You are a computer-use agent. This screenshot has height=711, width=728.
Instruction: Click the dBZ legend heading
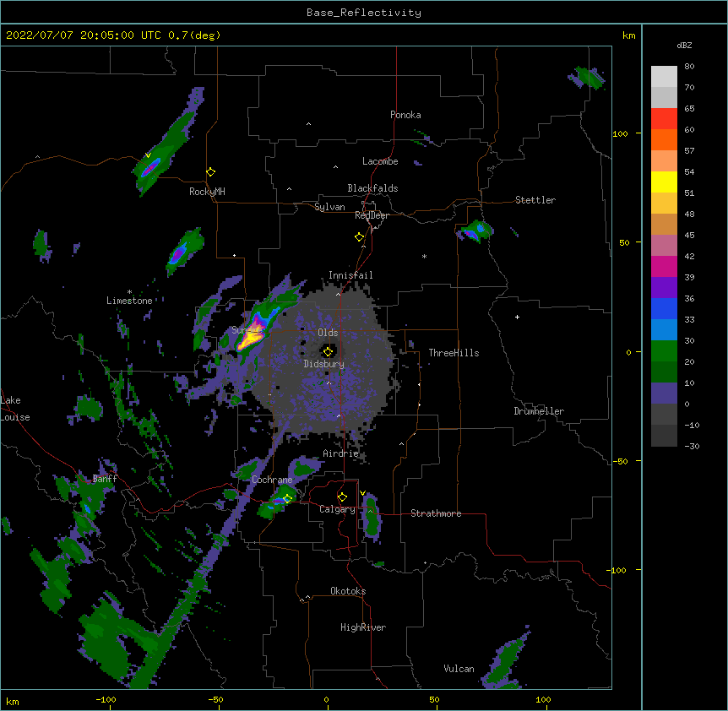pos(684,46)
